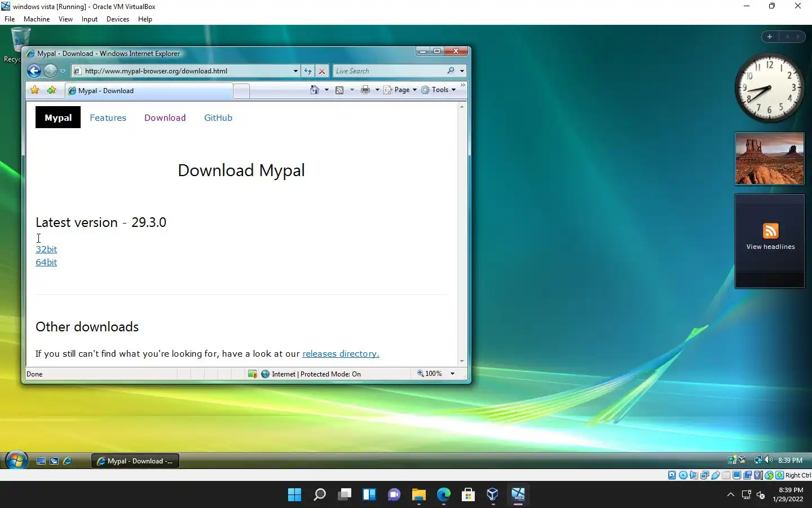Open recent pages dropdown next to Forward
The image size is (812, 508).
pos(63,71)
